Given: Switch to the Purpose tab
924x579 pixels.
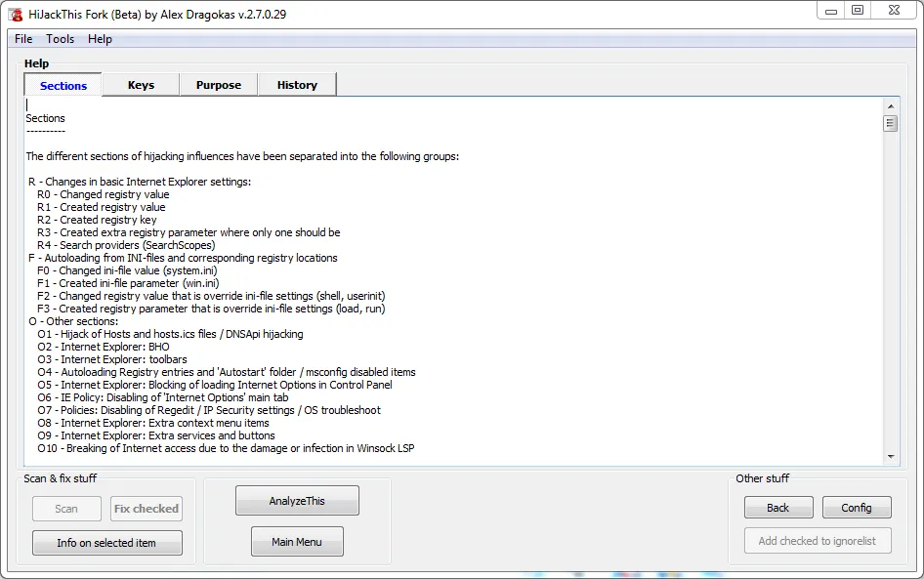Looking at the screenshot, I should pyautogui.click(x=219, y=85).
